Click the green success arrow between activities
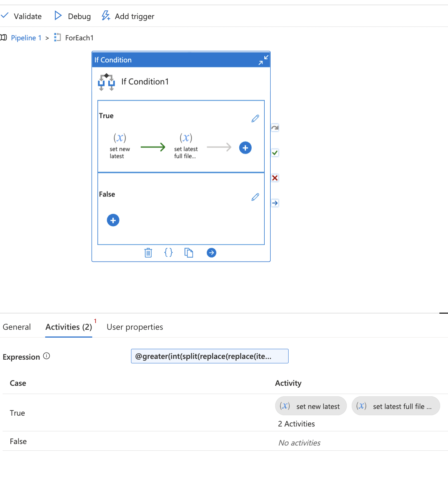The image size is (448, 484). pos(153,147)
